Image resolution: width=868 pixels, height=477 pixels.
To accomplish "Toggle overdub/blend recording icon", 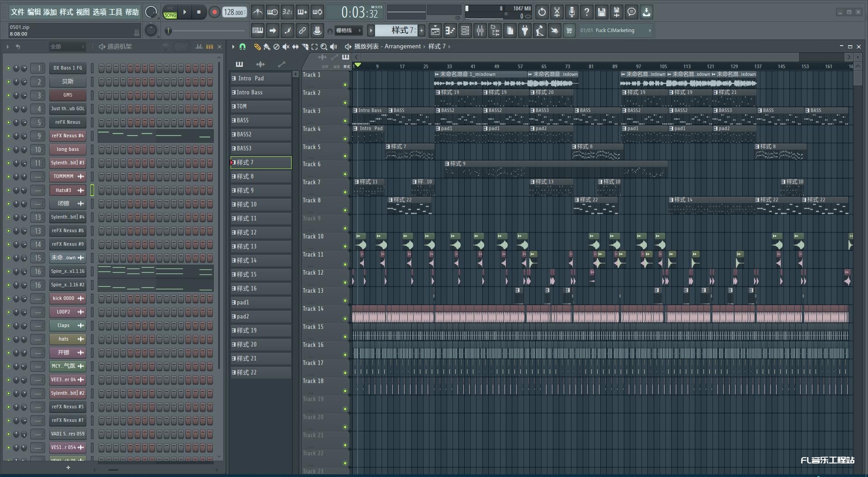I will [x=302, y=12].
